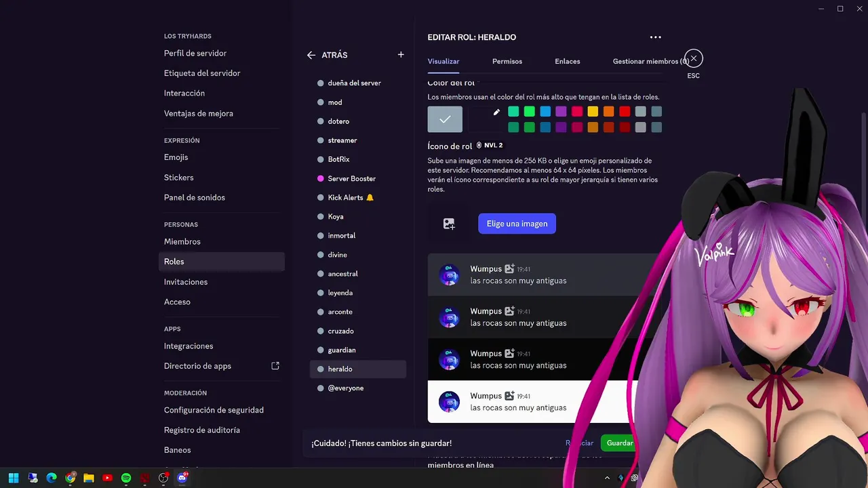Select the @everyone role
This screenshot has width=868, height=488.
pyautogui.click(x=358, y=388)
